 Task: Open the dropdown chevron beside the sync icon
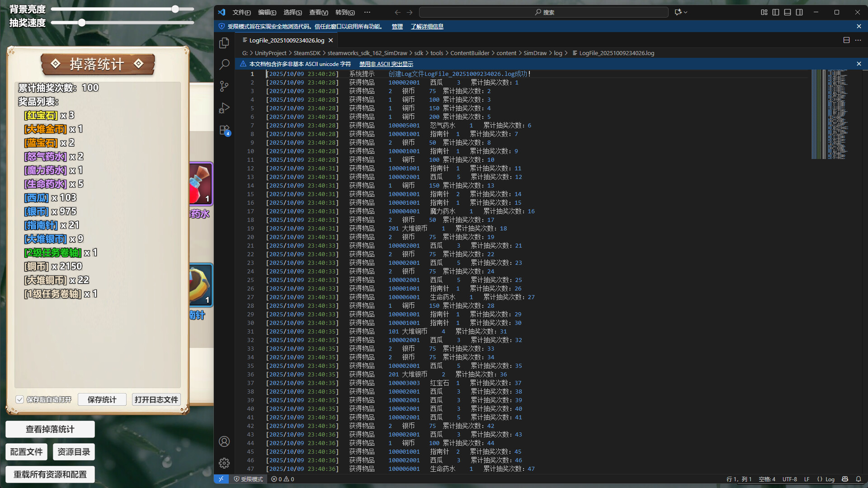[684, 12]
